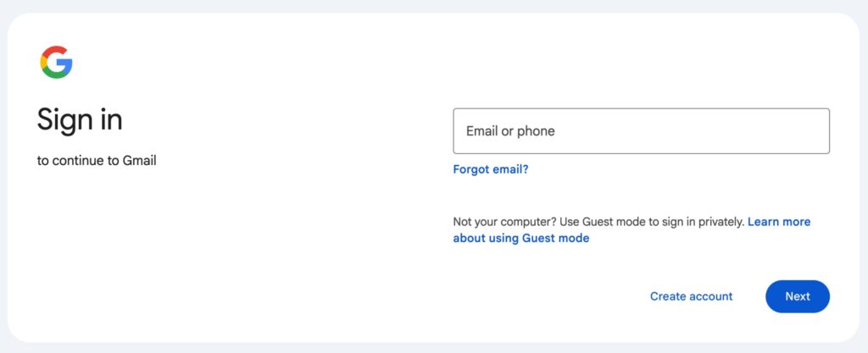Image resolution: width=868 pixels, height=353 pixels.
Task: Click the "Email or phone" placeholder text
Action: point(510,131)
